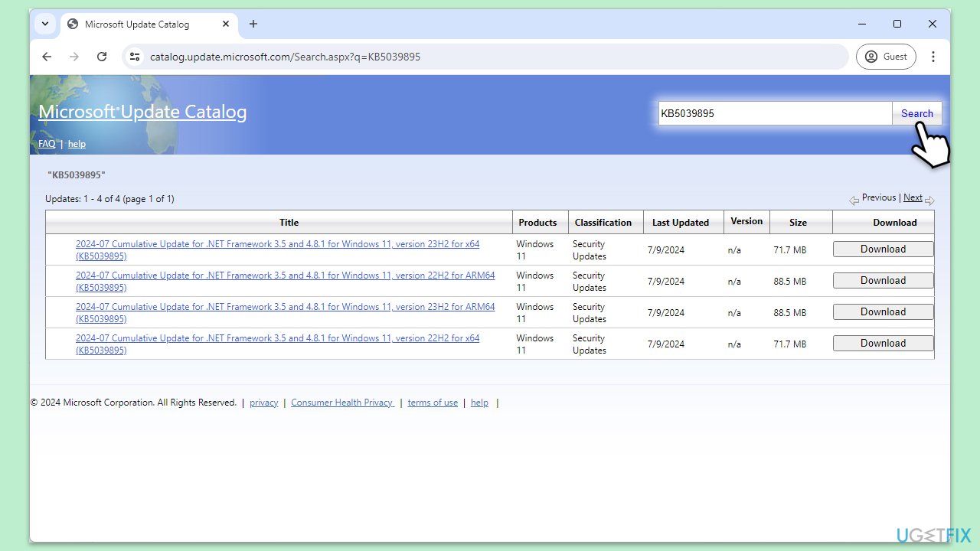980x551 pixels.
Task: Sort results by Size column
Action: tap(798, 223)
